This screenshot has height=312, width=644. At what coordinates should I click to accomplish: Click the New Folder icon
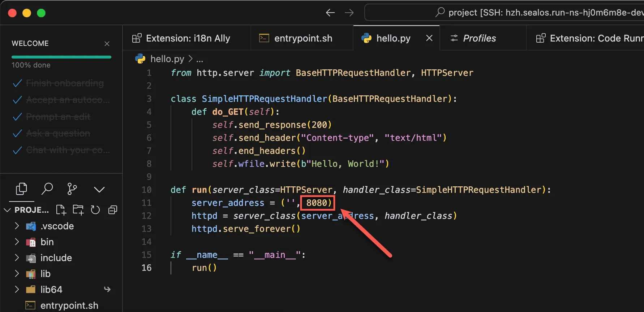78,210
